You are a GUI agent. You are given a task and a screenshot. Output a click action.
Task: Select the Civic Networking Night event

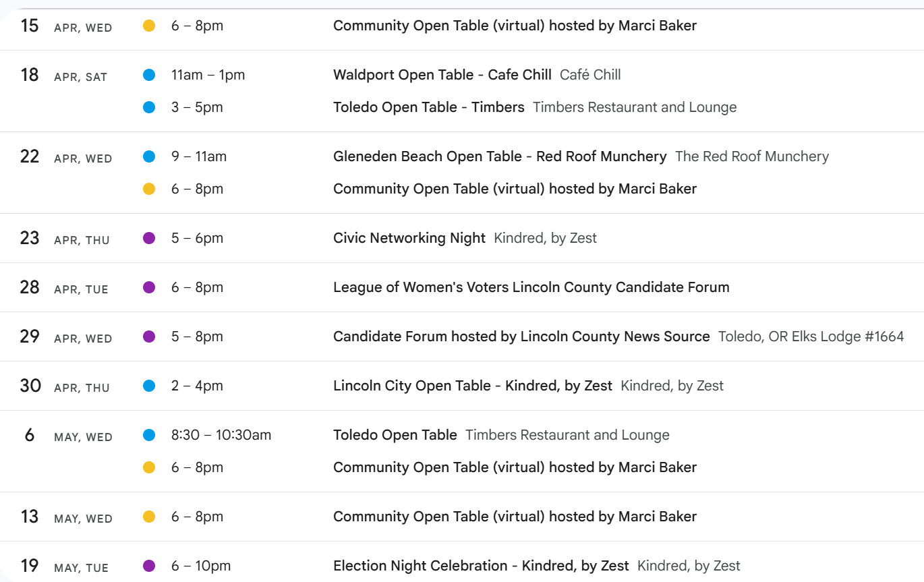(x=409, y=238)
